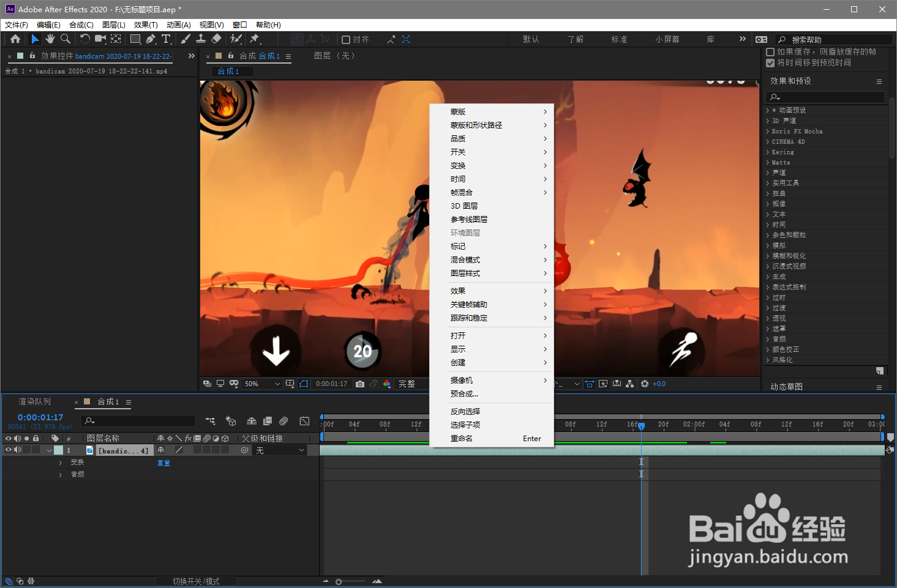Expand the 变换 transform property group
The image size is (897, 588).
click(61, 463)
